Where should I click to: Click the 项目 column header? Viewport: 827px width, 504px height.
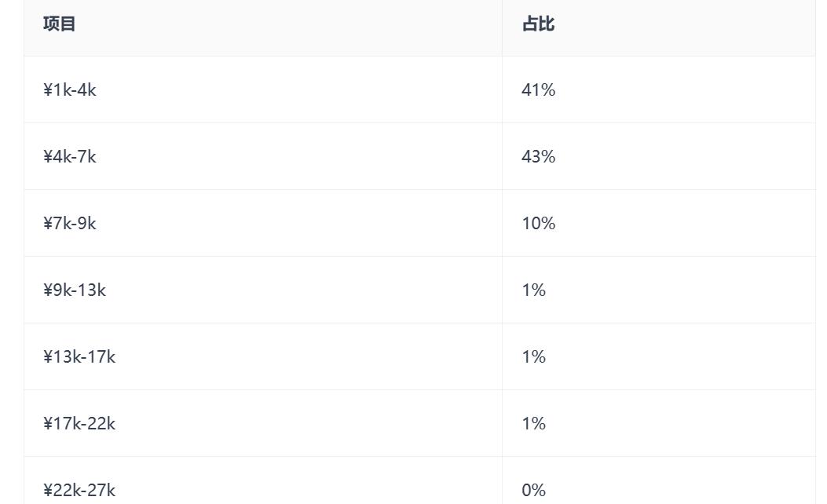(59, 24)
